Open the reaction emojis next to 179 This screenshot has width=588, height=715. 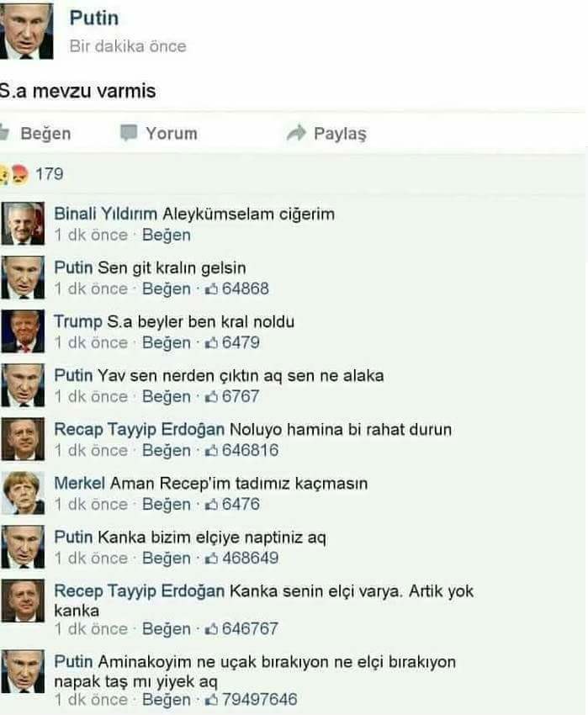pyautogui.click(x=14, y=174)
